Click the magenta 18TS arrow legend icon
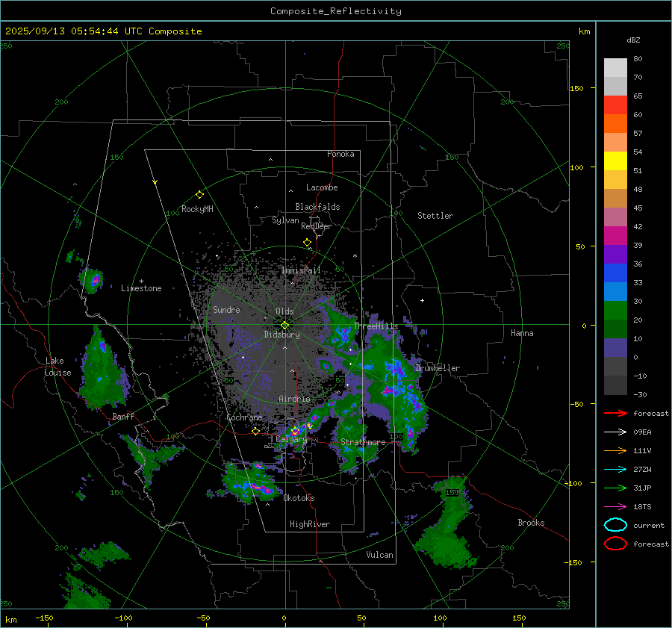The height and width of the screenshot is (628, 672). (x=615, y=507)
